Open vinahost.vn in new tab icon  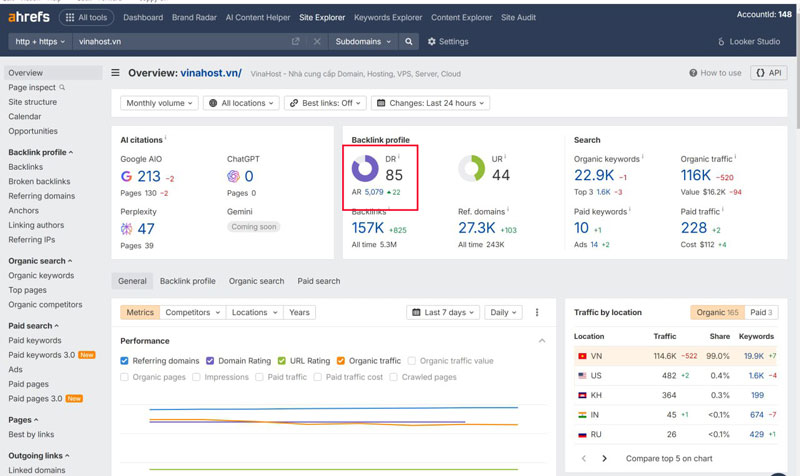click(x=295, y=41)
